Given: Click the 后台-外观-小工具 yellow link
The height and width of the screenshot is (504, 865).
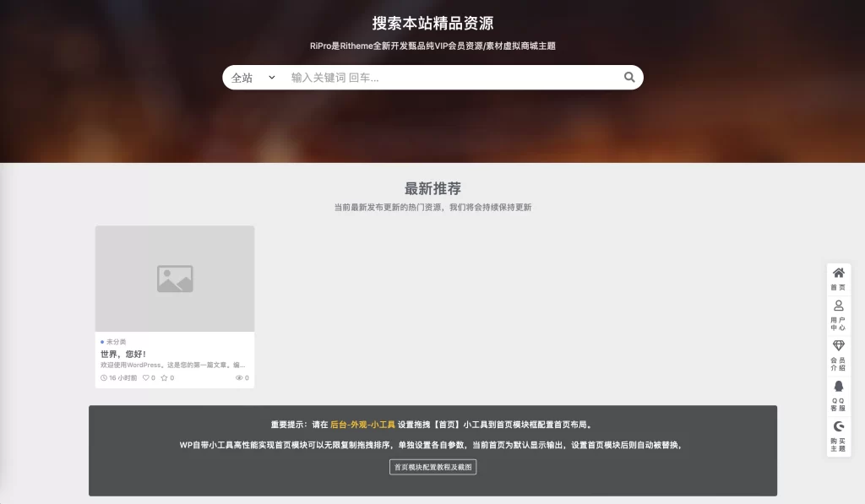Looking at the screenshot, I should 362,425.
